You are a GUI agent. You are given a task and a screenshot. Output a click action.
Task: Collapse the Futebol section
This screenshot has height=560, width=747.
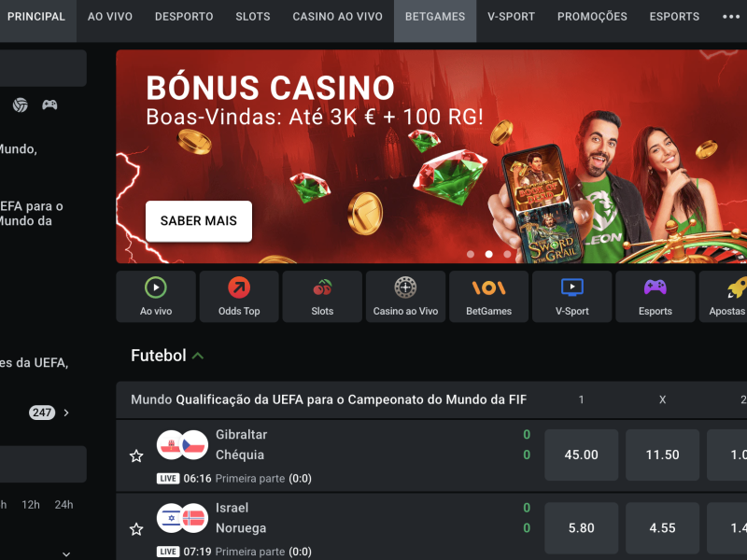point(198,356)
